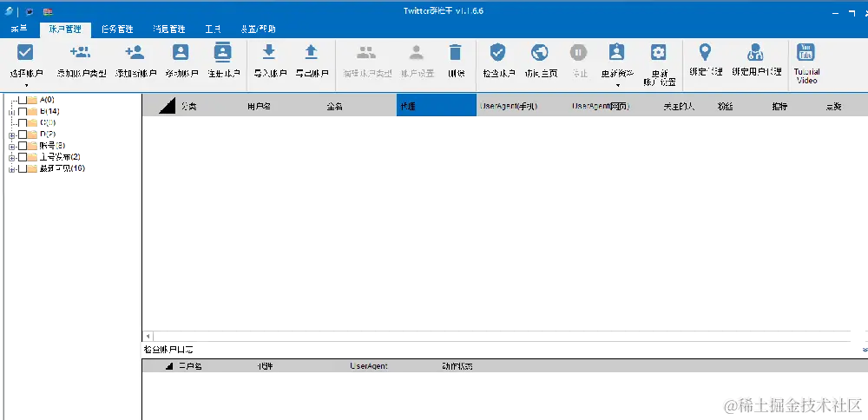Sort by UserAgent (mobile) column header
Viewport: 868px width, 420px height.
tap(508, 106)
